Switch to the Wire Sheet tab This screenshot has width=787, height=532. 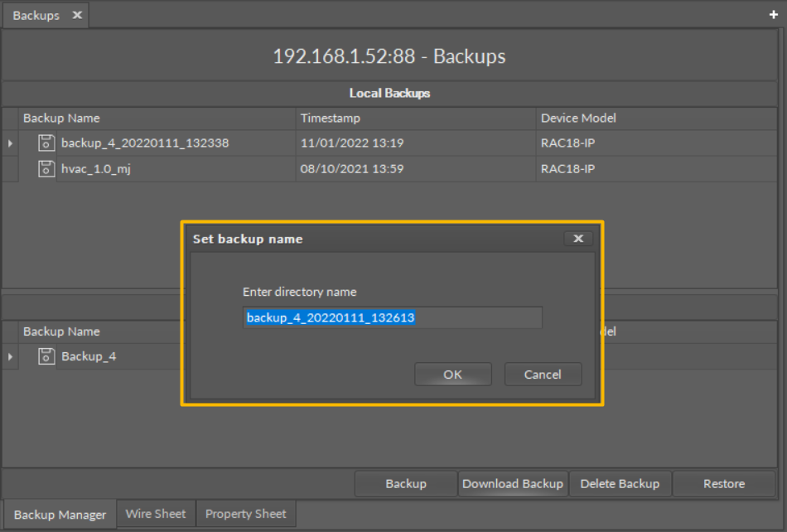pyautogui.click(x=156, y=514)
